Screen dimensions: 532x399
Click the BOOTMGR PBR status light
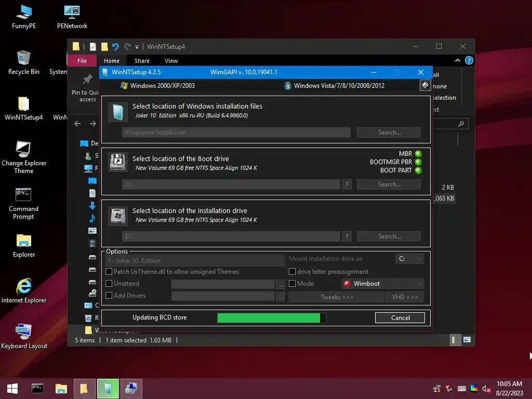coord(418,162)
